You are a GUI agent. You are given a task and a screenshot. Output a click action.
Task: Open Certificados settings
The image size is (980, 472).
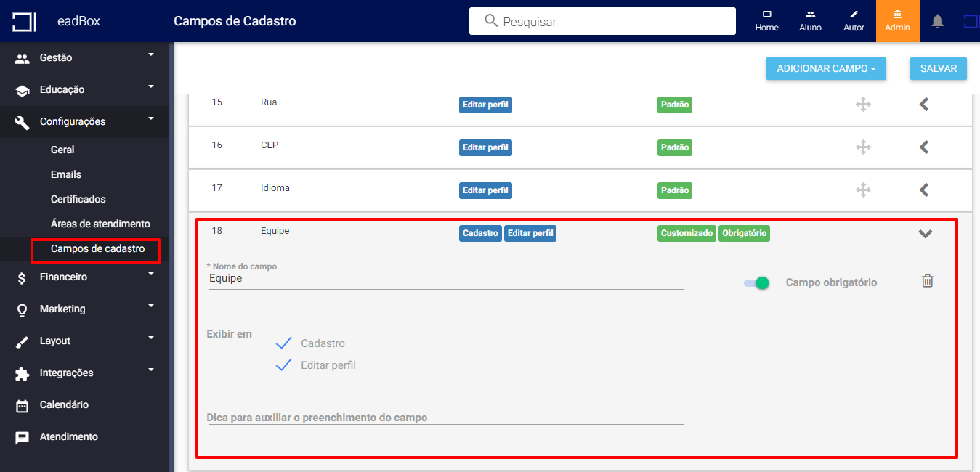click(x=78, y=199)
